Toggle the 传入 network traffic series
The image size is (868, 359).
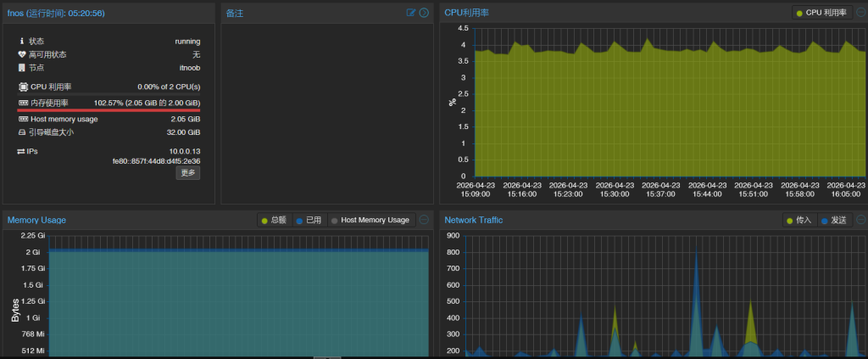click(798, 220)
